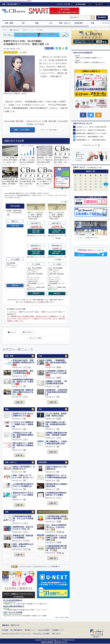Click the スクラップブック button

11,53
